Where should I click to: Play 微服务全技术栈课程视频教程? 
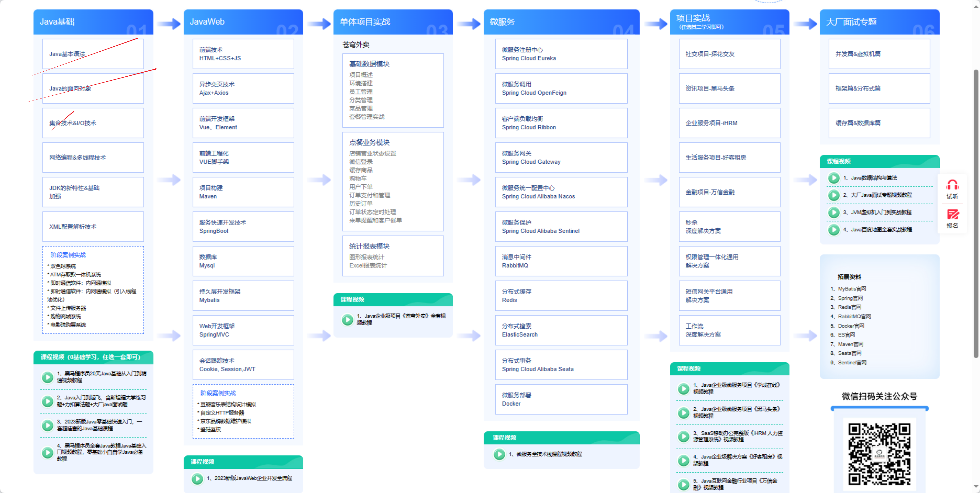point(499,454)
